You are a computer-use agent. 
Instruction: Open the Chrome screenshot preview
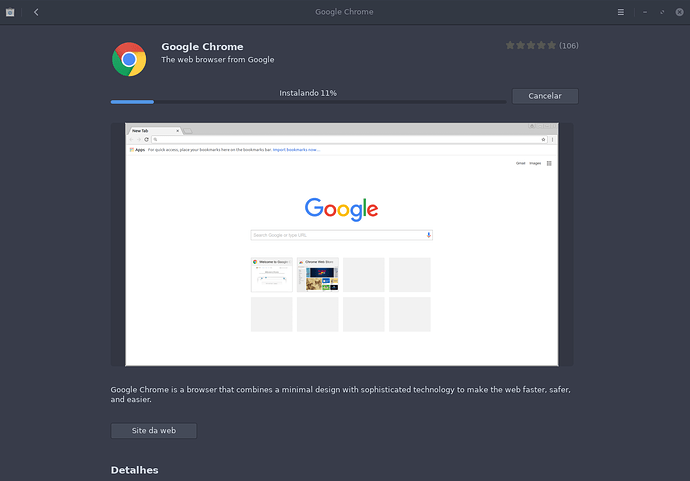coord(341,244)
